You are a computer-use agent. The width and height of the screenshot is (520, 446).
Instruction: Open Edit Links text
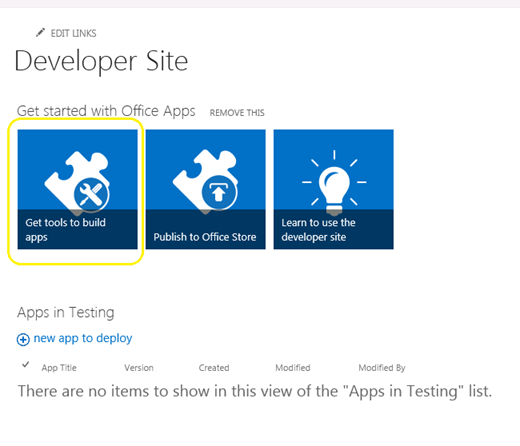[x=73, y=33]
